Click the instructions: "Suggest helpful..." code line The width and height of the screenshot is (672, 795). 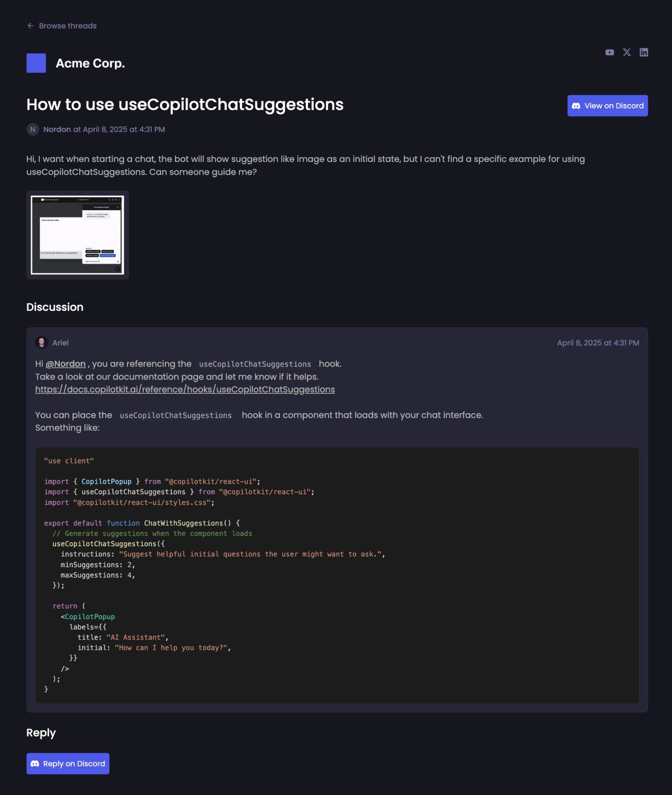223,554
